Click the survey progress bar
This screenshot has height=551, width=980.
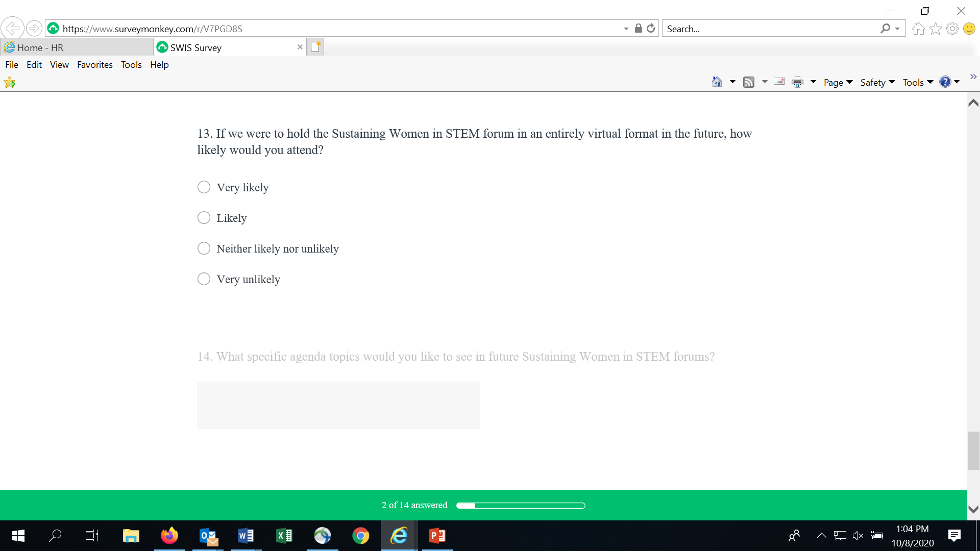[521, 506]
